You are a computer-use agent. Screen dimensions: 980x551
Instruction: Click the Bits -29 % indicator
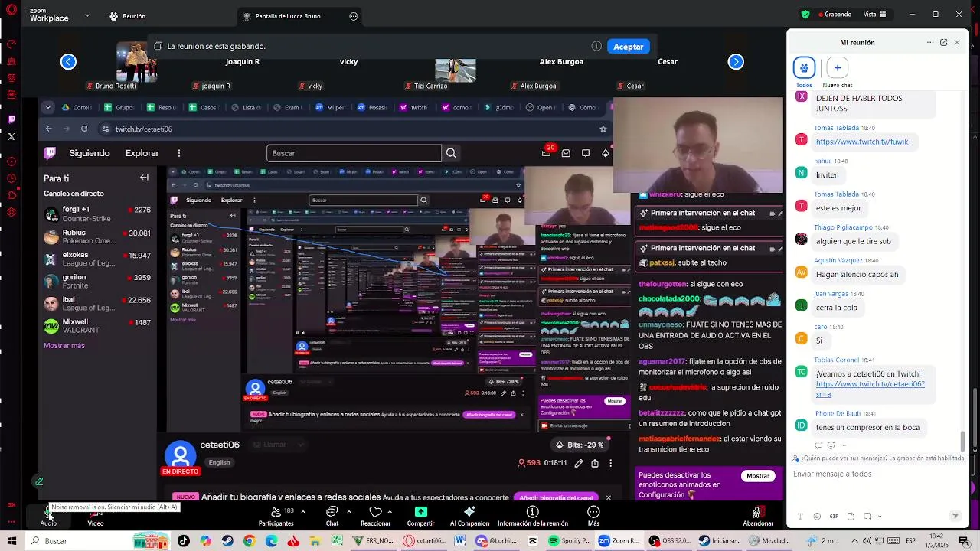coord(581,445)
